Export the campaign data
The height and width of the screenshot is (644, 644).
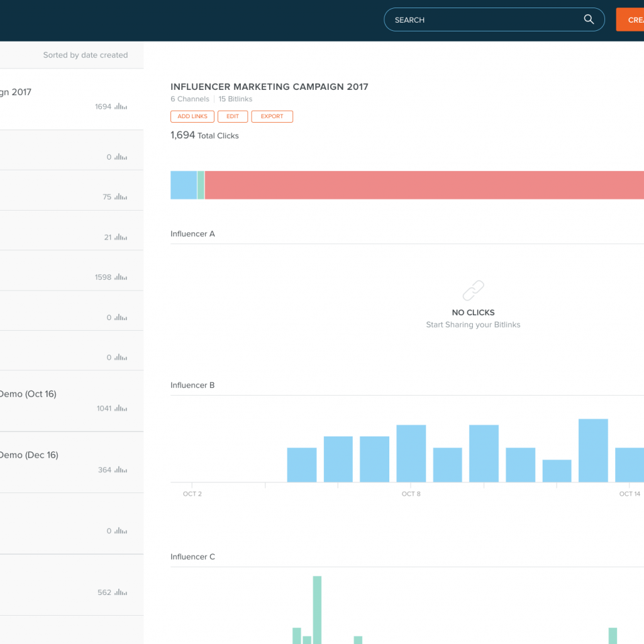pyautogui.click(x=272, y=116)
